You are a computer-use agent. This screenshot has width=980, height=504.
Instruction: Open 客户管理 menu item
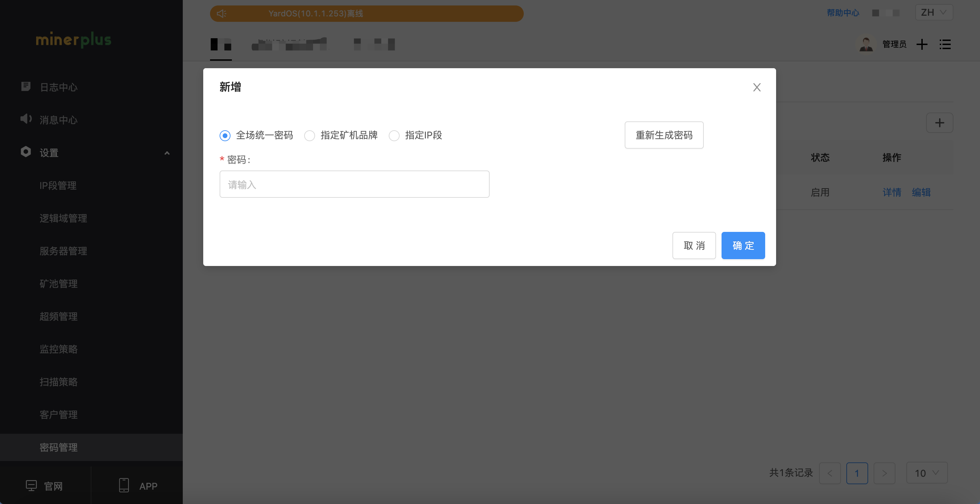59,415
